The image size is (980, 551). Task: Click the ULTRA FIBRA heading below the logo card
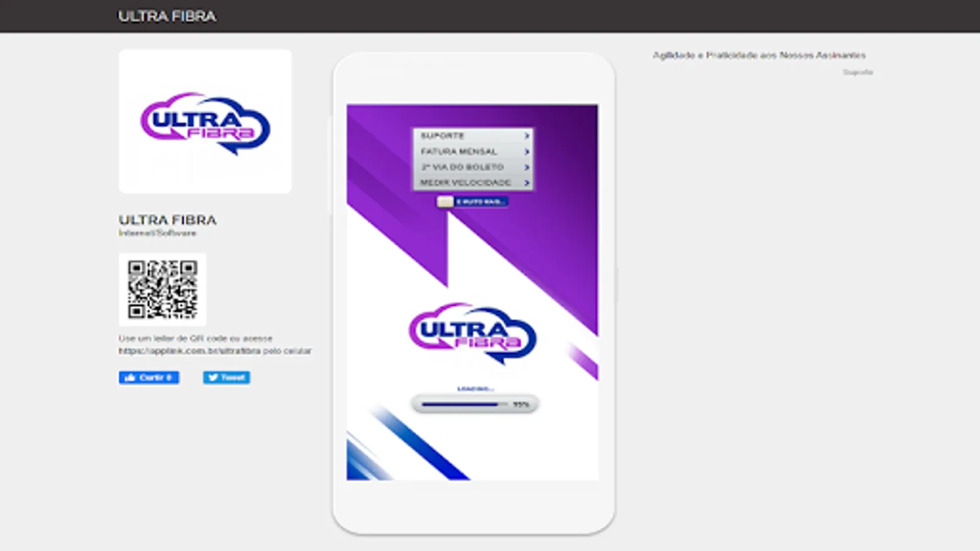tap(168, 220)
